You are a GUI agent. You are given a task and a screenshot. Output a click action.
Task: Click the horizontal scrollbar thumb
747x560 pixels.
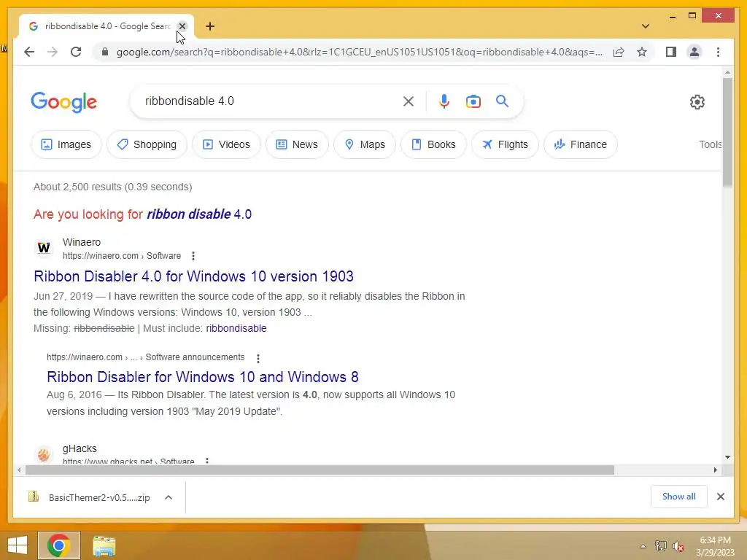(320, 470)
